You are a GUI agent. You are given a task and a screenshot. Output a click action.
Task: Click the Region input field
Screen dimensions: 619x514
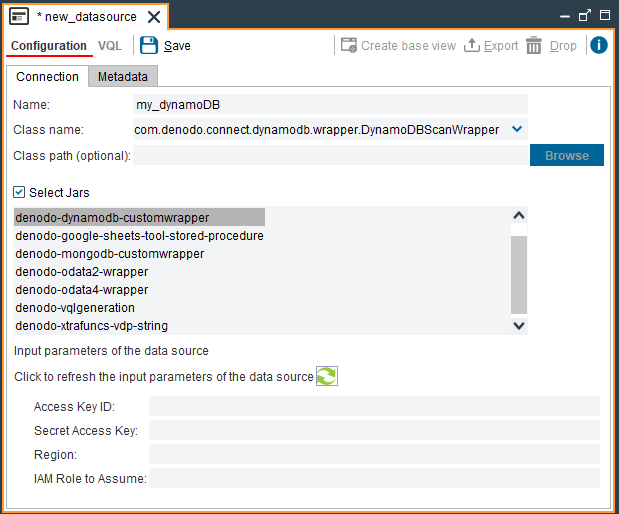(x=374, y=454)
